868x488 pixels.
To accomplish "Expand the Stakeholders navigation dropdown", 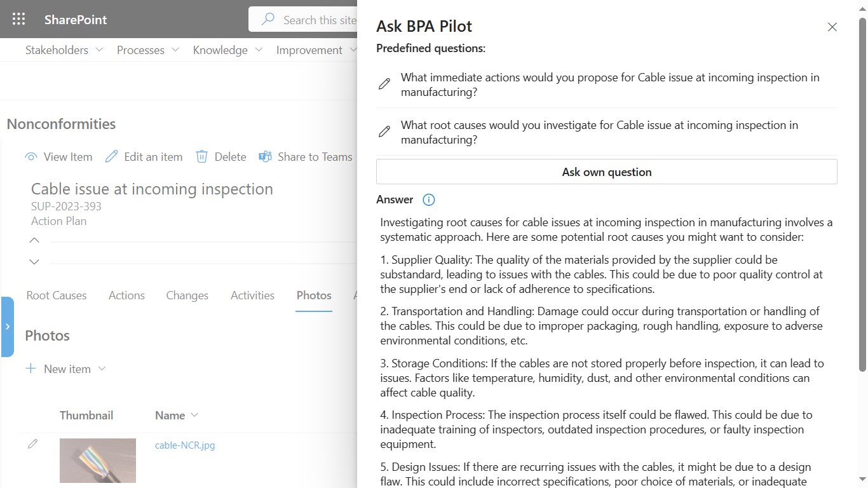I will click(x=99, y=50).
